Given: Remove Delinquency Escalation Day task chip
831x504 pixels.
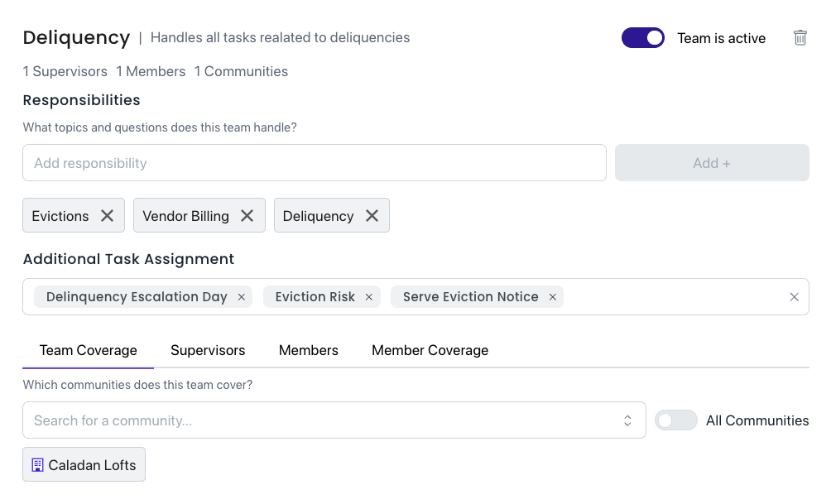Looking at the screenshot, I should click(x=241, y=297).
